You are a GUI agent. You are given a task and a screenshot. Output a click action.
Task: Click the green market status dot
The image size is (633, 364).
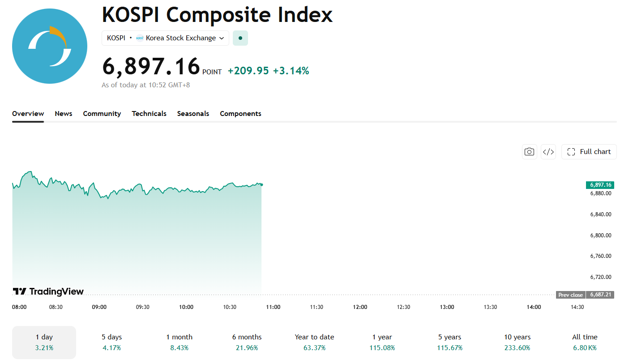(240, 38)
